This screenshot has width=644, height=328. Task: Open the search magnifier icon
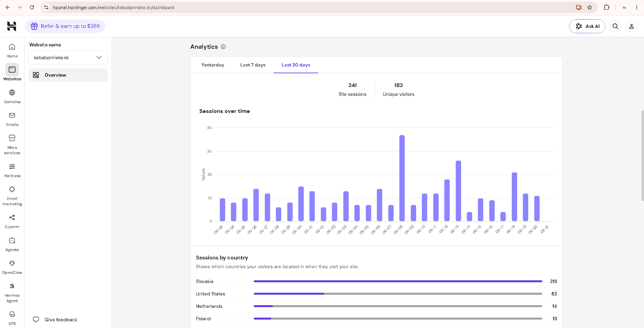(615, 26)
